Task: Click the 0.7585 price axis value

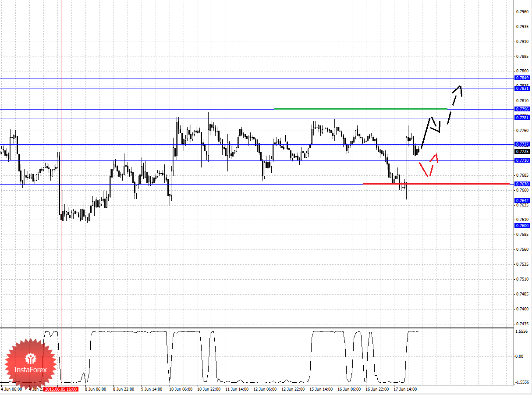Action: (x=522, y=234)
